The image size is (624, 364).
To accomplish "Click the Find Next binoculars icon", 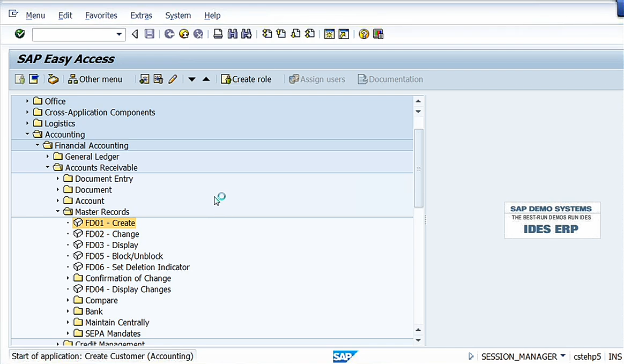I will (247, 34).
